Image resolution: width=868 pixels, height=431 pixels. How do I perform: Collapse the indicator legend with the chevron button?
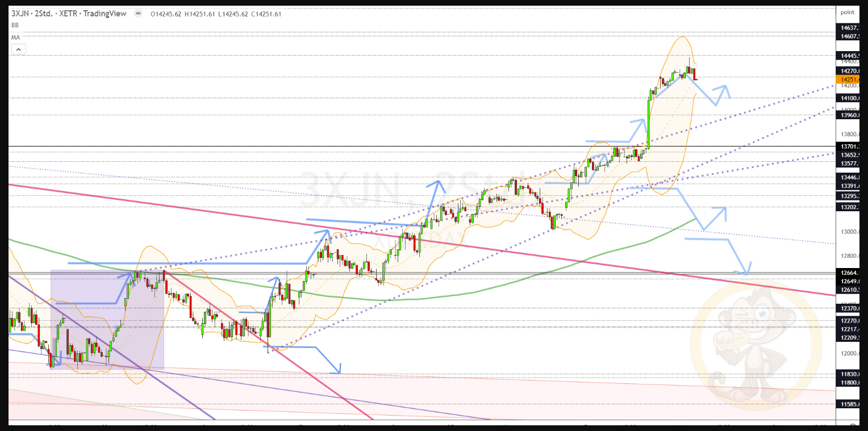point(18,49)
